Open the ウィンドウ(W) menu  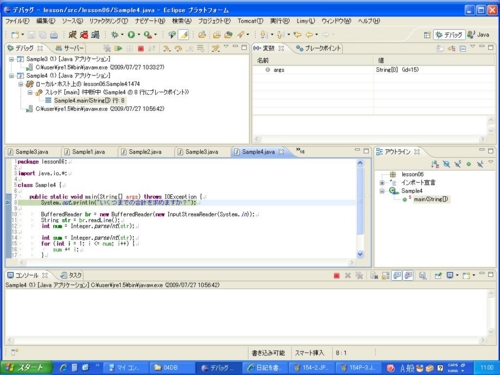(x=336, y=21)
